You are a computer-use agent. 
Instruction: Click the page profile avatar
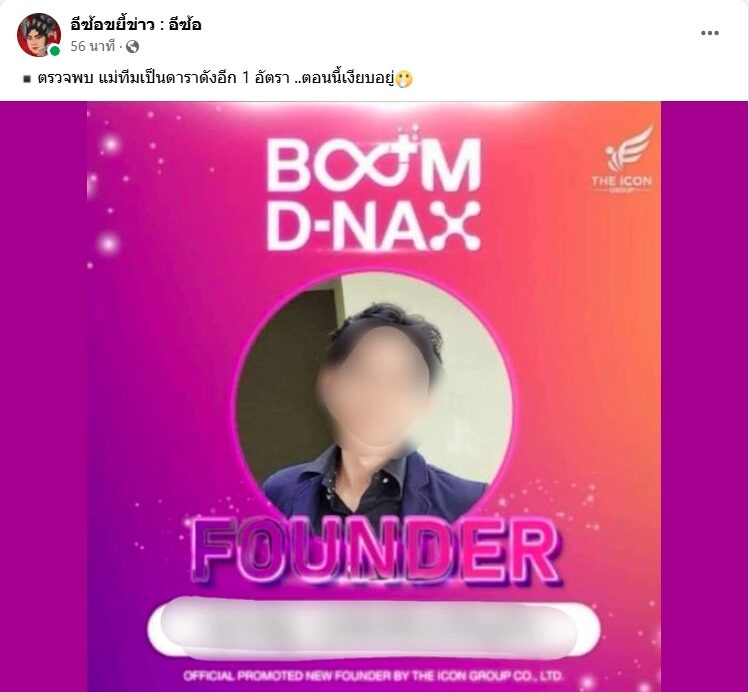(39, 35)
